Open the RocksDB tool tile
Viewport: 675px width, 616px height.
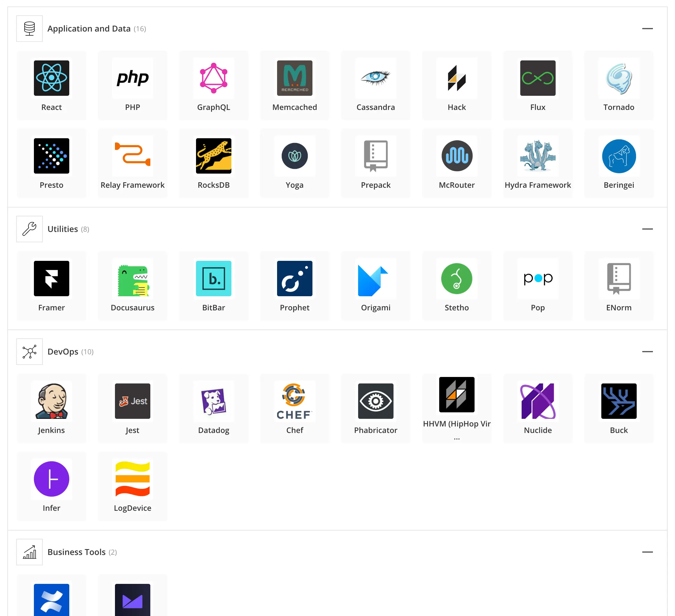pos(213,156)
